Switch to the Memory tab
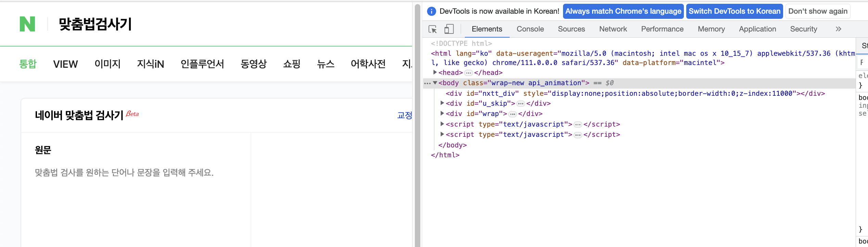868x247 pixels. (x=711, y=29)
